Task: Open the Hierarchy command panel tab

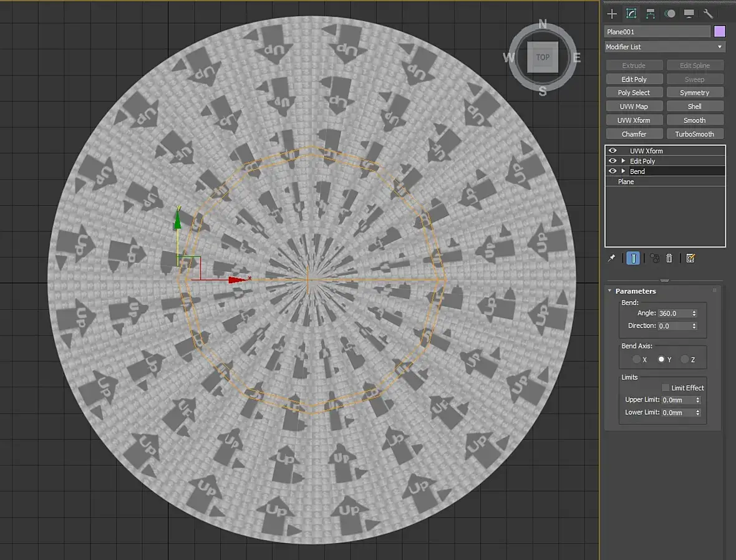Action: point(651,14)
